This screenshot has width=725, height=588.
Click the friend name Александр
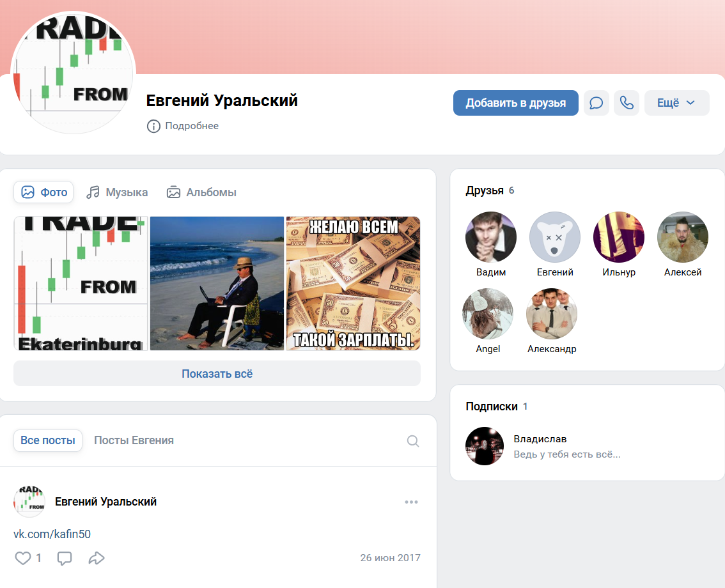point(552,349)
